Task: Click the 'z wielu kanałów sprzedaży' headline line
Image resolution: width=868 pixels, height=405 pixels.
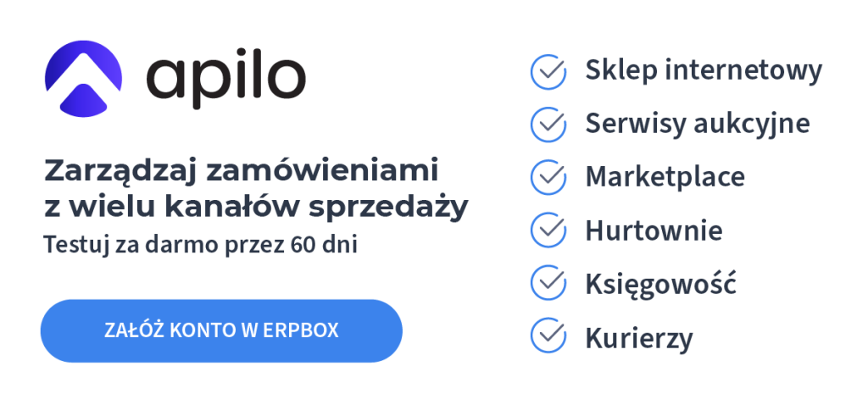Action: (255, 208)
